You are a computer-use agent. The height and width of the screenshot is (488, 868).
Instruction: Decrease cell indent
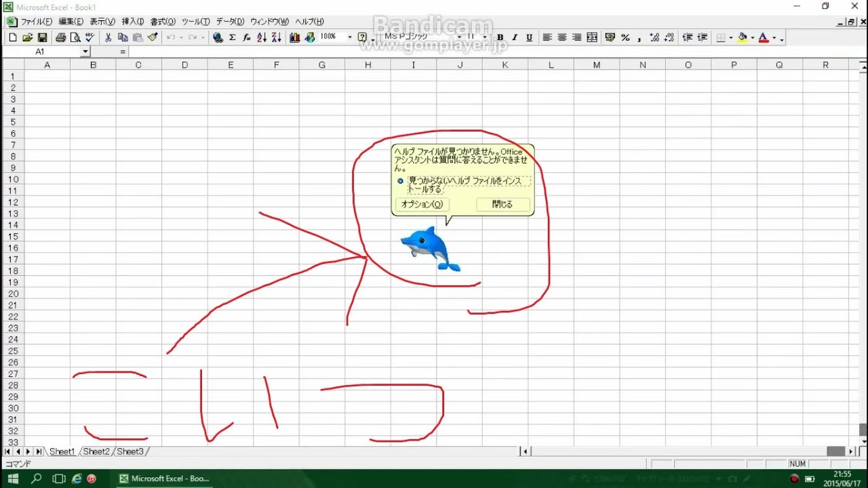coord(688,38)
